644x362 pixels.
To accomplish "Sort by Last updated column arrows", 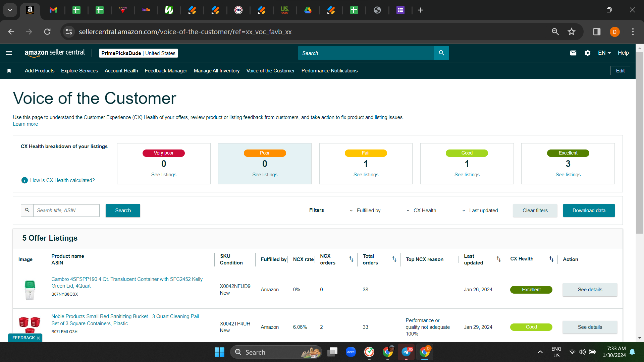I will (x=499, y=259).
